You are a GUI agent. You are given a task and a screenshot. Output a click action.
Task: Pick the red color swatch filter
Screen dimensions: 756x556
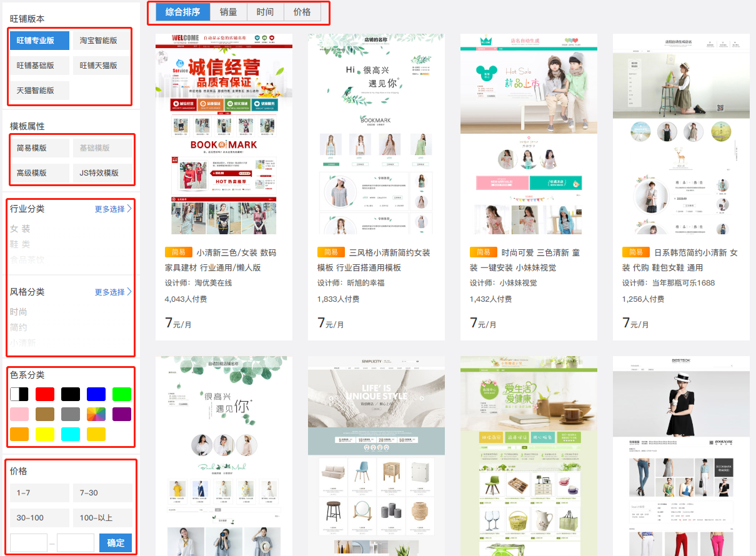(x=44, y=394)
